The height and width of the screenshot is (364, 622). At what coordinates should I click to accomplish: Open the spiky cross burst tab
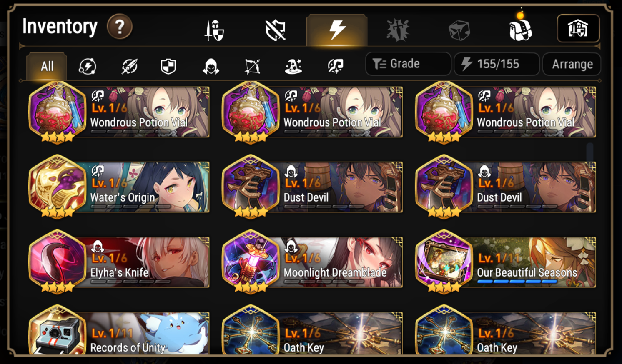click(398, 30)
